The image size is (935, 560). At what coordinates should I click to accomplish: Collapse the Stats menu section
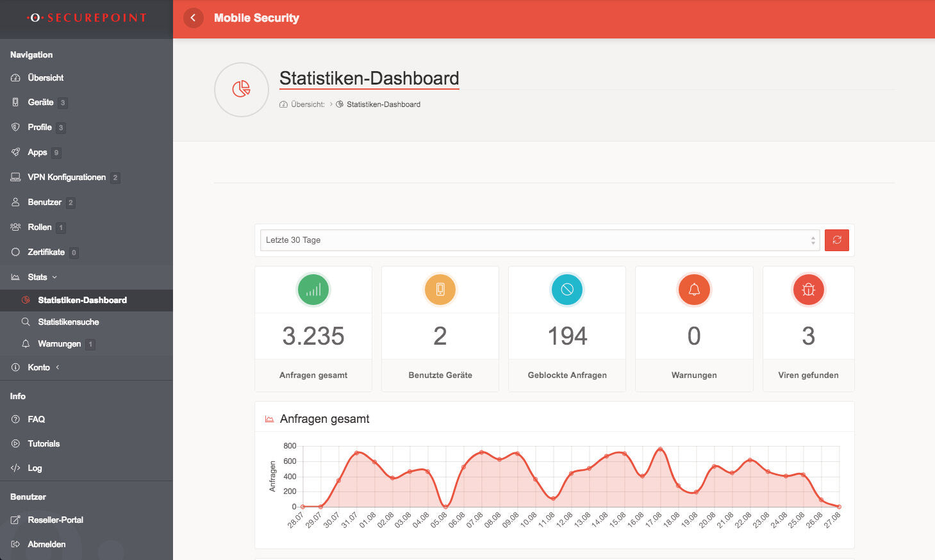coord(37,277)
